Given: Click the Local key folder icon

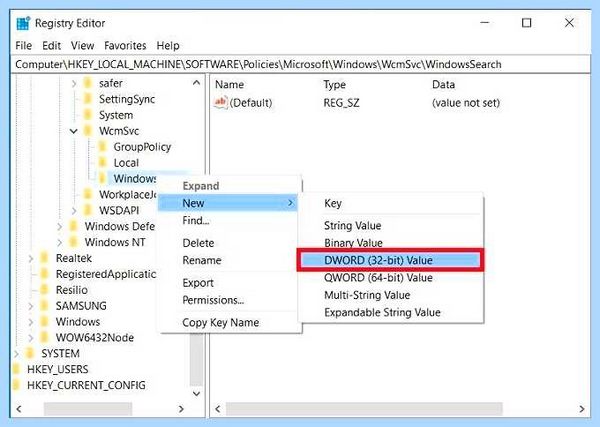Looking at the screenshot, I should pyautogui.click(x=102, y=163).
